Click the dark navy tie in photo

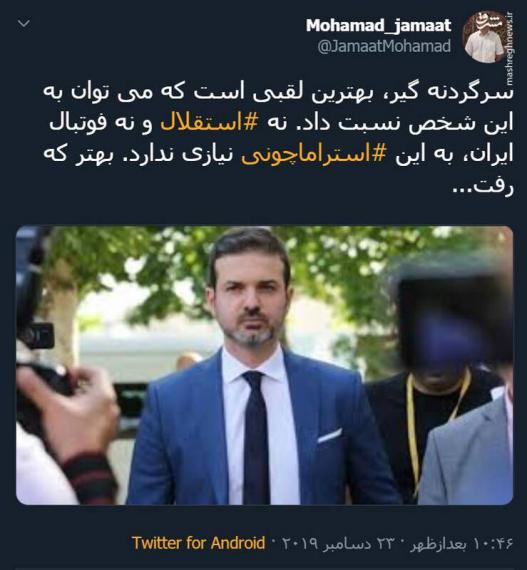tap(256, 436)
